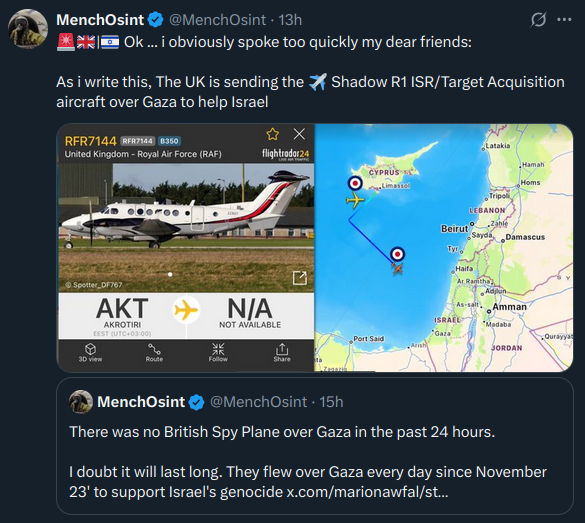Click the blue verified badge of MenchOsint
This screenshot has height=523, width=585.
[156, 20]
